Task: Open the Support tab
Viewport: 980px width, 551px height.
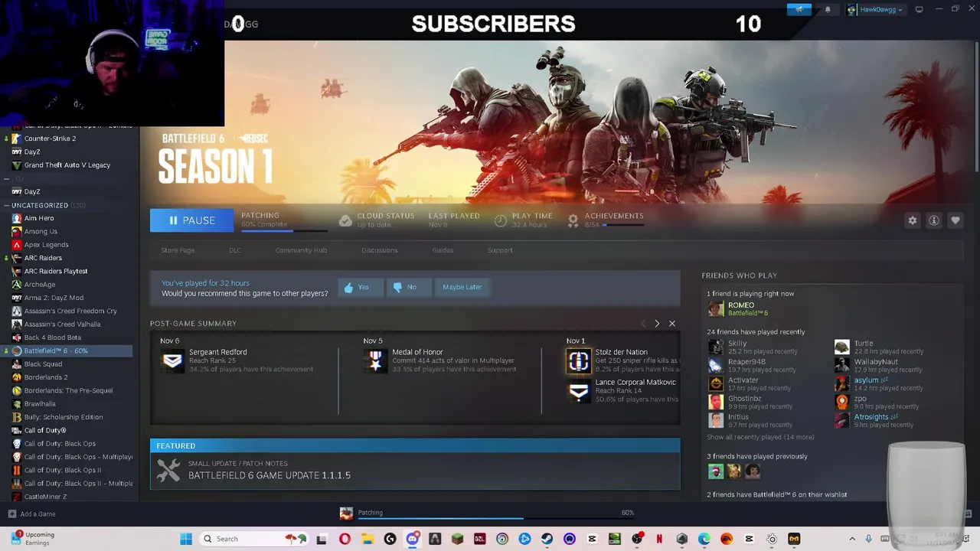Action: pyautogui.click(x=500, y=250)
